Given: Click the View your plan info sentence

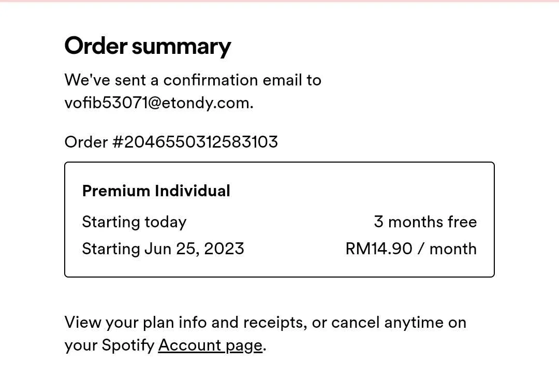Looking at the screenshot, I should click(x=265, y=334).
